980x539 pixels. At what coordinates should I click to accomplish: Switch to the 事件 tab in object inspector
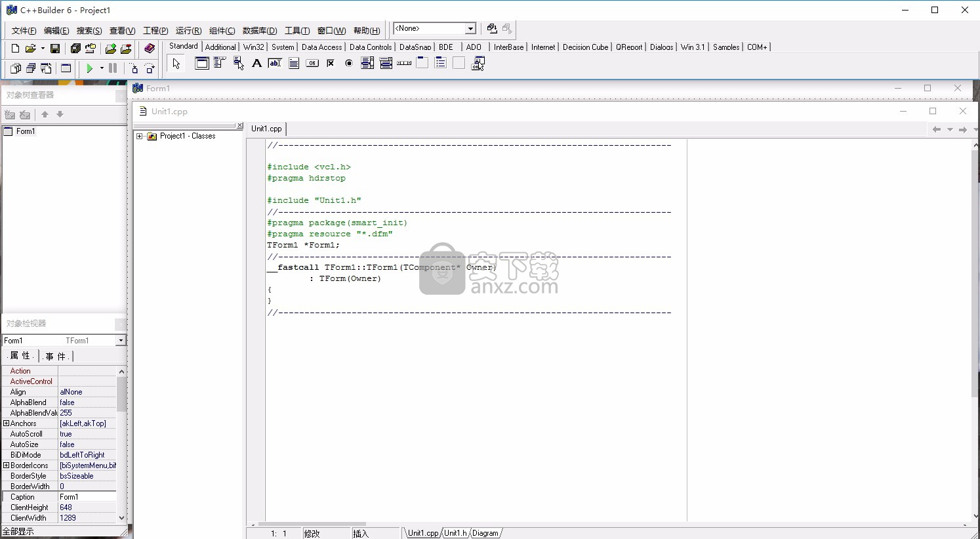pos(56,356)
